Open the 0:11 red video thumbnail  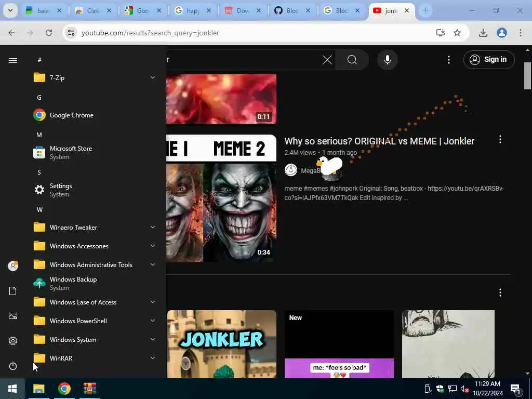(x=221, y=99)
